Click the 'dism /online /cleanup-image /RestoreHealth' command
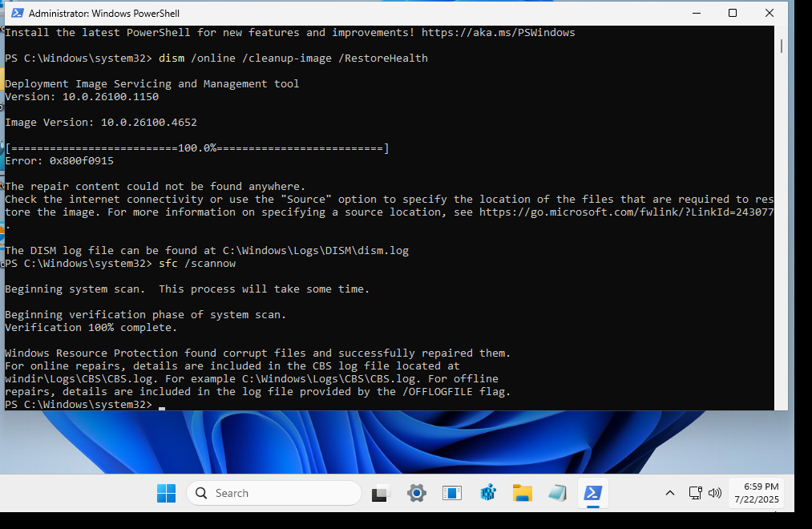The height and width of the screenshot is (529, 812). 293,59
